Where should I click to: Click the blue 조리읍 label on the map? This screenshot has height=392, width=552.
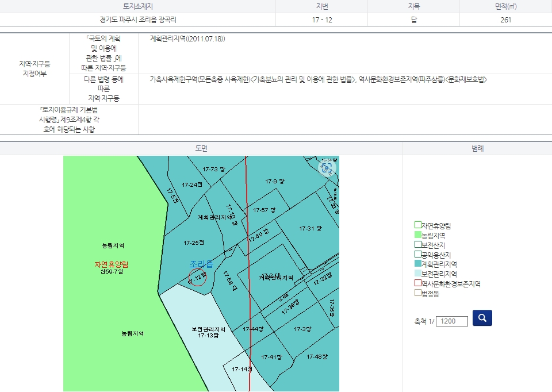pyautogui.click(x=201, y=264)
